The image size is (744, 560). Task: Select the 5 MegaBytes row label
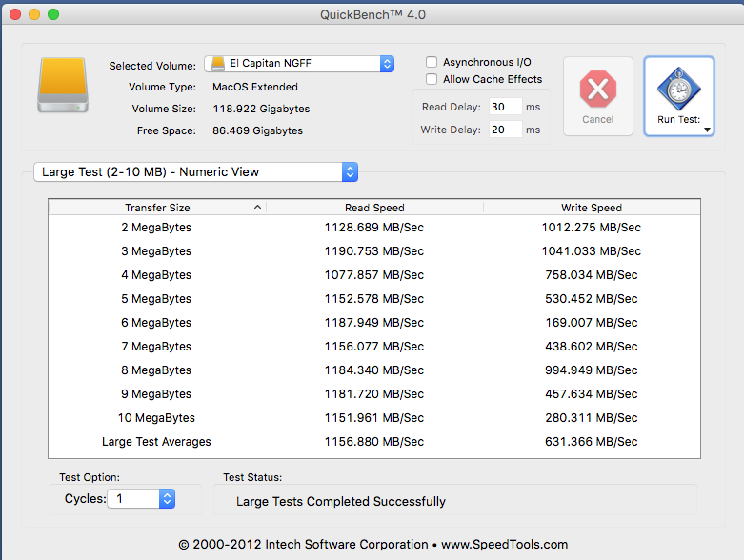point(156,299)
